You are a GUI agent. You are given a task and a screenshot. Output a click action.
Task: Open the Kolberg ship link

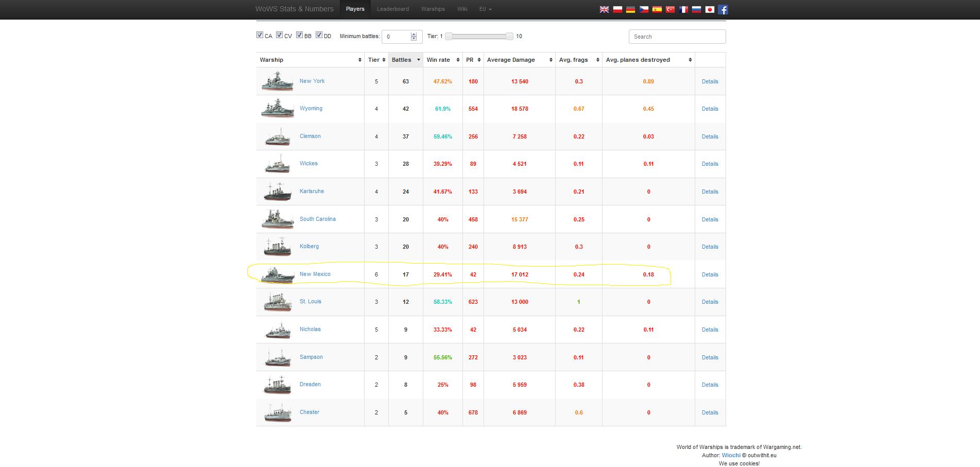point(309,246)
